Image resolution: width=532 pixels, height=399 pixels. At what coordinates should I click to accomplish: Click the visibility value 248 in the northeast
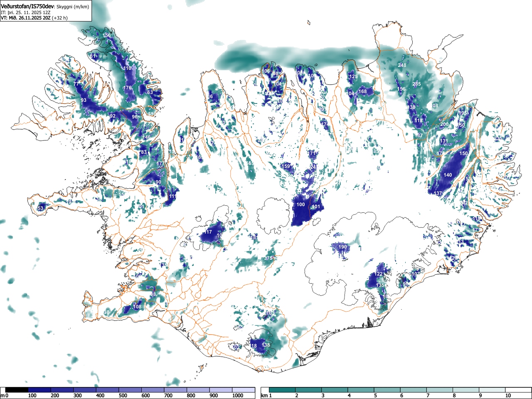[x=402, y=65]
